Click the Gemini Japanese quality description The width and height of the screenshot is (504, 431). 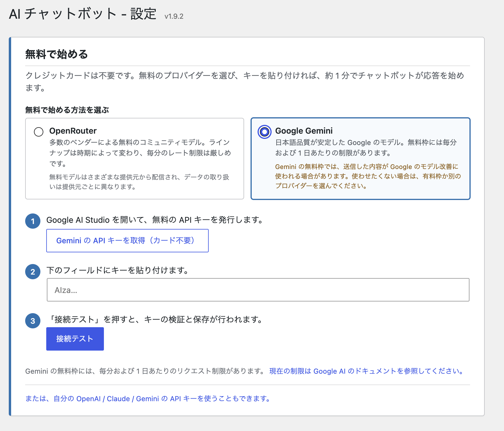tap(366, 148)
